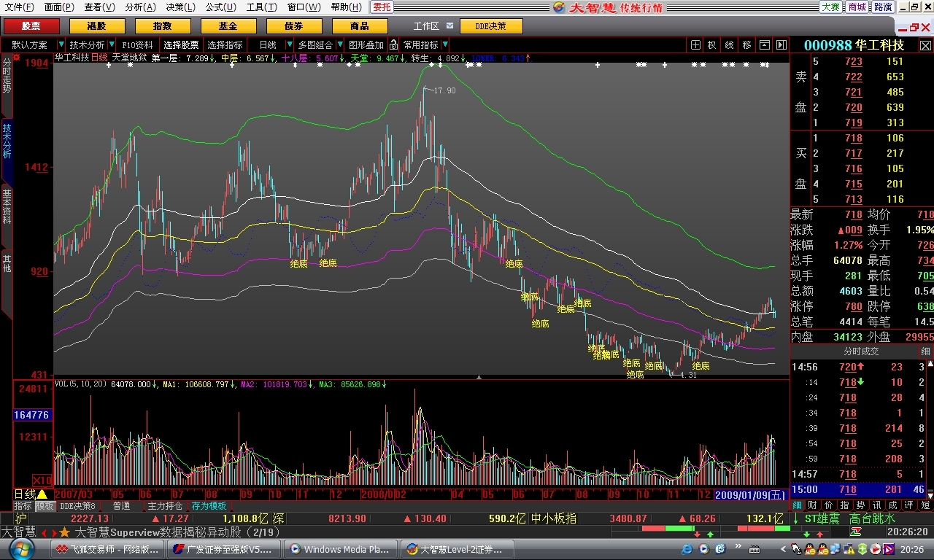Open the 公式(U) menu

220,7
